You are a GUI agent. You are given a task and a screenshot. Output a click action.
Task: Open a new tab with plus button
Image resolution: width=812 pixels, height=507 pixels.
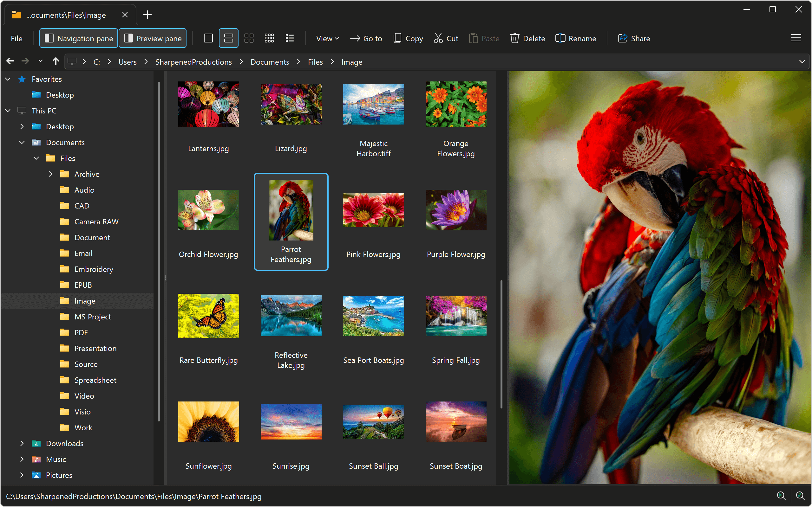coord(147,15)
